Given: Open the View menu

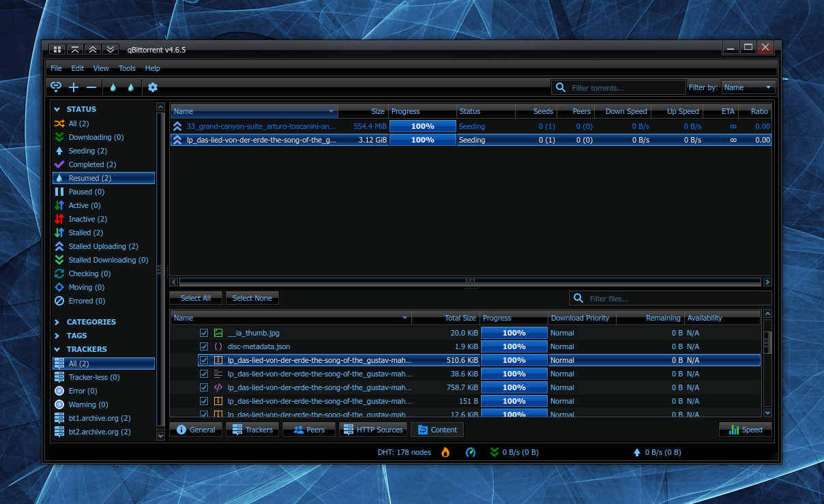Looking at the screenshot, I should coord(101,68).
